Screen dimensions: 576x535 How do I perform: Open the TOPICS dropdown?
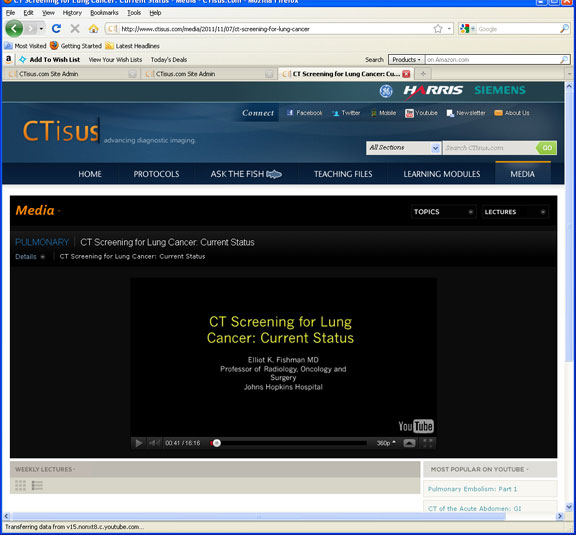coord(443,212)
